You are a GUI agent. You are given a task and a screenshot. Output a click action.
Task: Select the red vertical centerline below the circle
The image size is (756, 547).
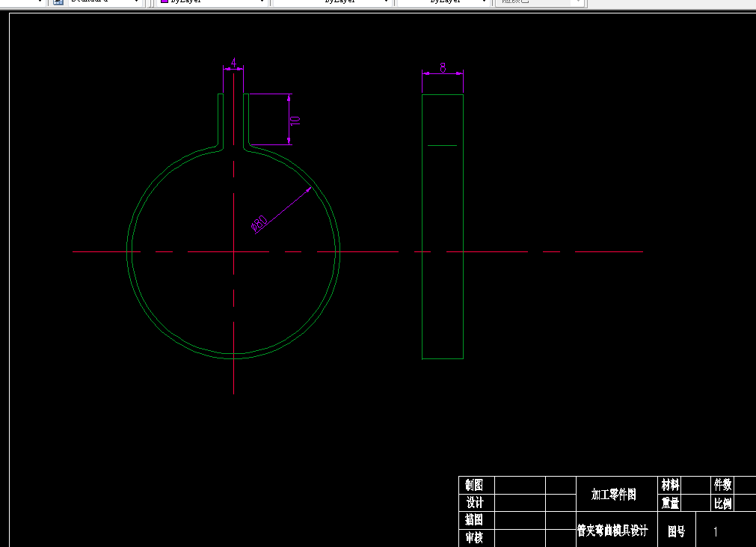click(234, 376)
